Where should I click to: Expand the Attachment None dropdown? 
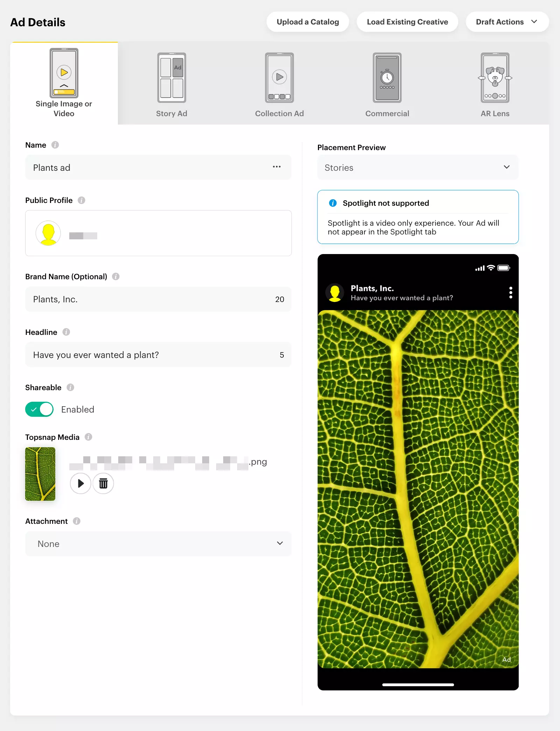pyautogui.click(x=158, y=544)
